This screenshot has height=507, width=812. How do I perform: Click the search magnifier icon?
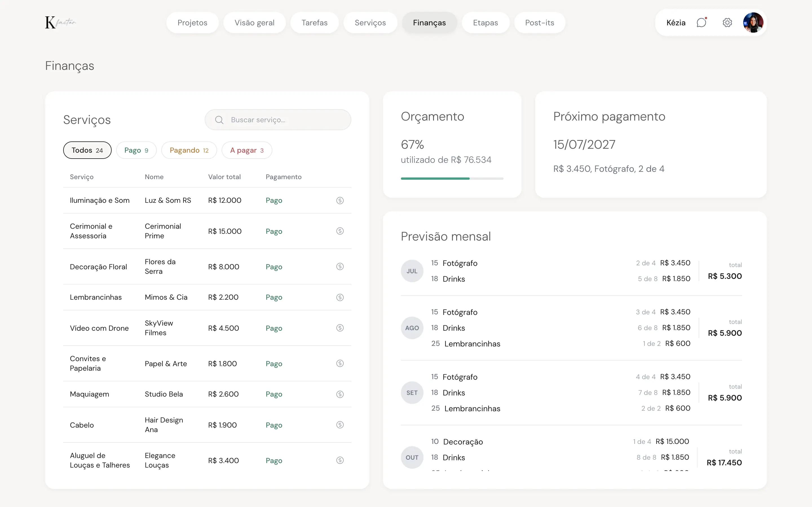[219, 120]
